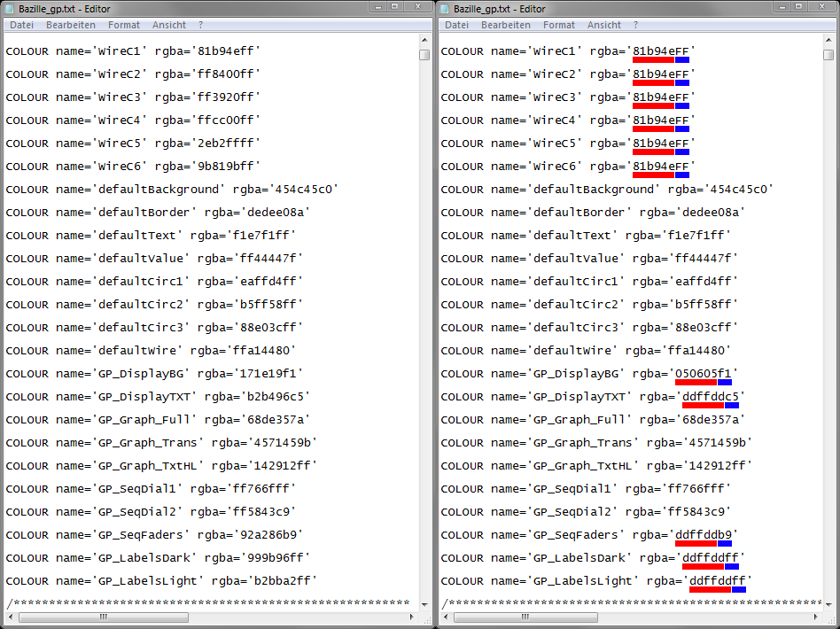This screenshot has height=629, width=840.
Task: Click the GP_Graph_Full line in the left window
Action: 158,420
